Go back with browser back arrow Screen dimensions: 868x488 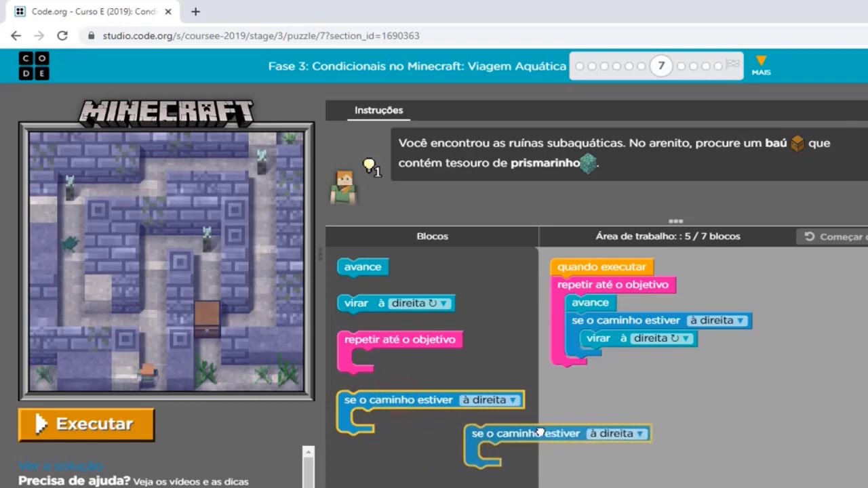tap(16, 36)
